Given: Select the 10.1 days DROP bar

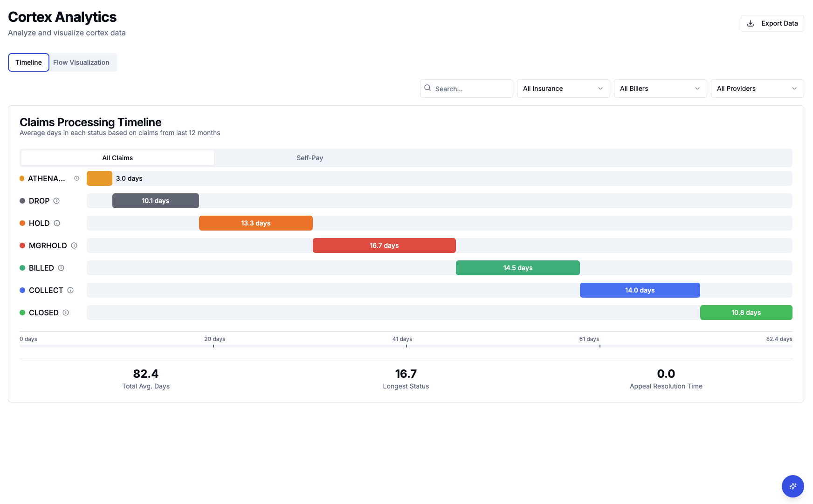Looking at the screenshot, I should pos(156,201).
